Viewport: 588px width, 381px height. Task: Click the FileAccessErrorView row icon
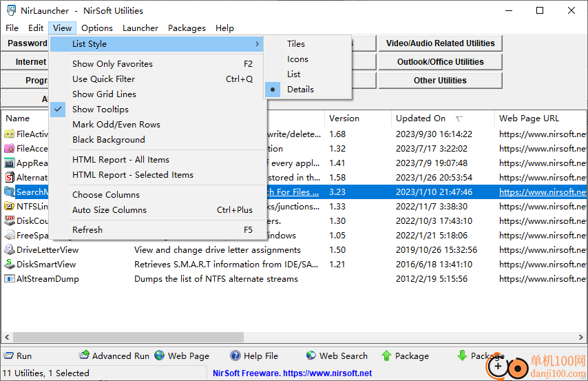click(x=10, y=149)
